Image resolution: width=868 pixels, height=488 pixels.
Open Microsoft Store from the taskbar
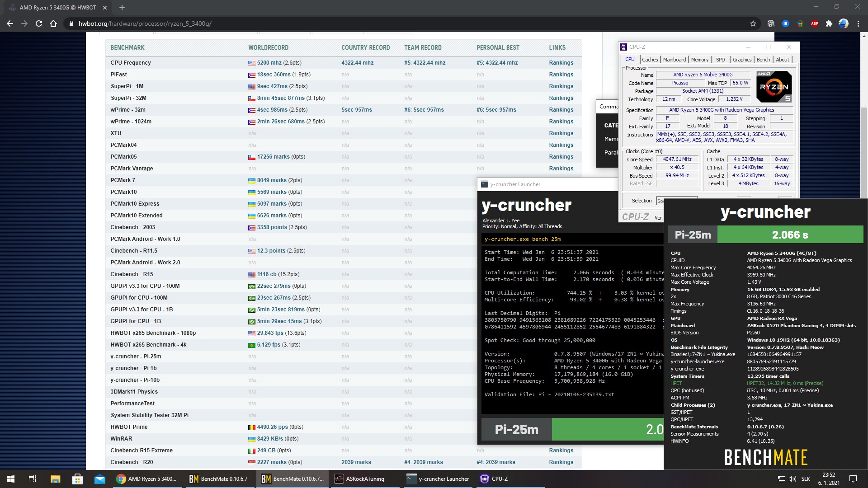(x=78, y=479)
